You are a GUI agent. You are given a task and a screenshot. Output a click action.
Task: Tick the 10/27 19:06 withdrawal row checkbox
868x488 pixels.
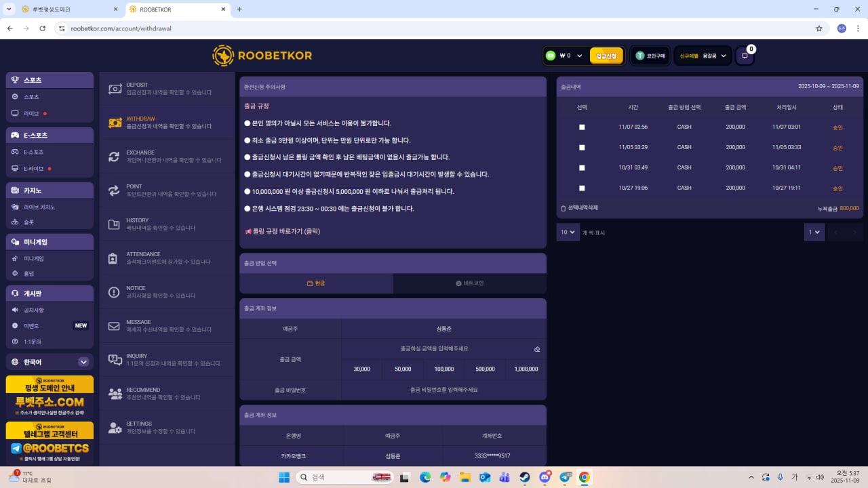coord(582,188)
